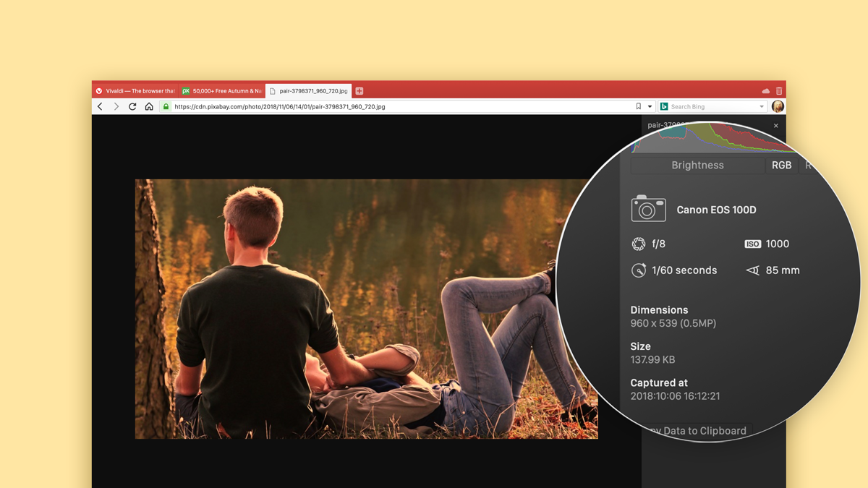The width and height of the screenshot is (868, 488).
Task: Go forward with the forward arrow
Action: coord(116,106)
